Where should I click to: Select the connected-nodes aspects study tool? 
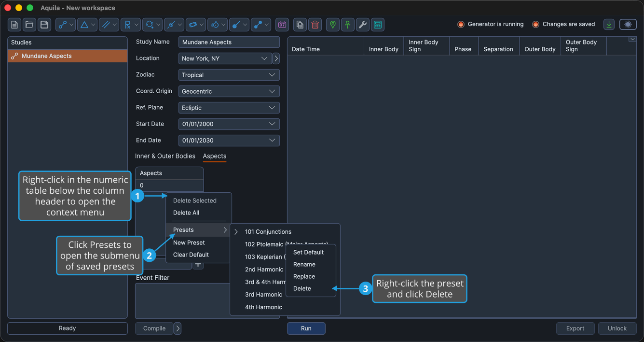(x=66, y=25)
